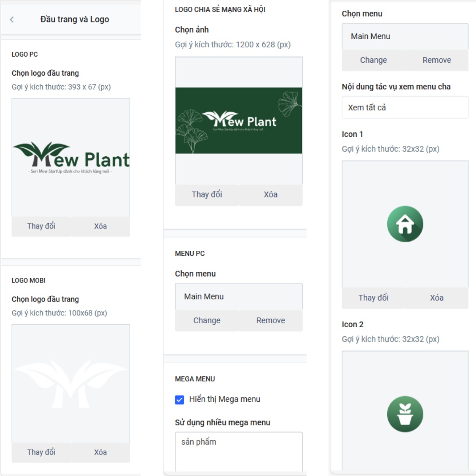Toggle the Hiển thị Mega menu checkbox
Viewport: 476px width, 476px height.
pyautogui.click(x=180, y=399)
